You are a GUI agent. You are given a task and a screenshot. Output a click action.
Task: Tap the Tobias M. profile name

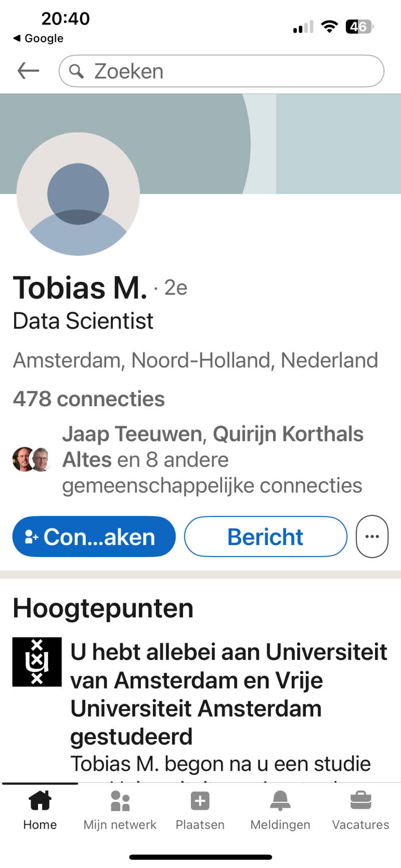coord(80,288)
